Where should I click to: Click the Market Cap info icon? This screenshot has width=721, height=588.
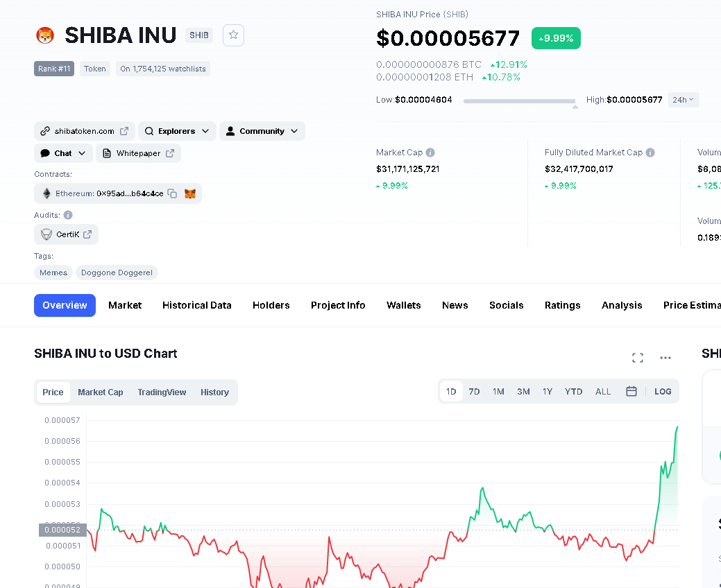[430, 153]
